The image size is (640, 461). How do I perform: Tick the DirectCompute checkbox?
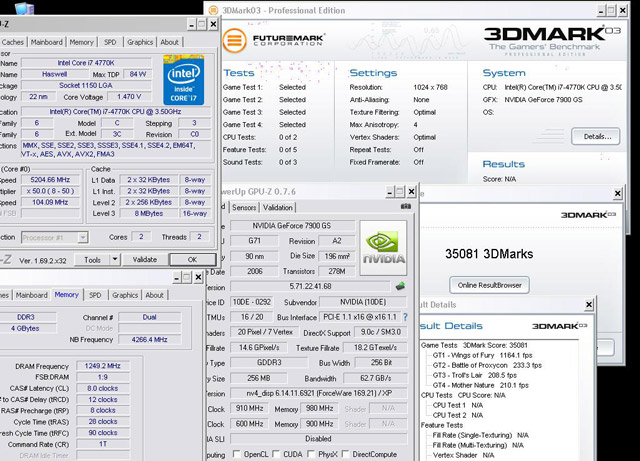coord(345,454)
